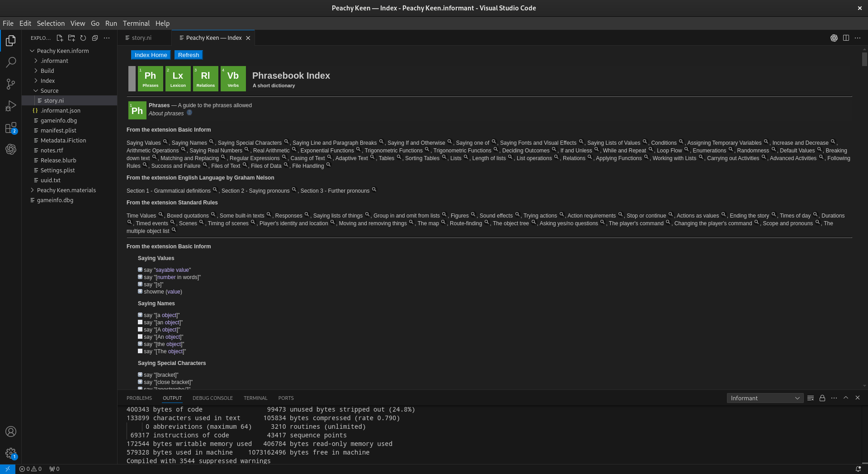Viewport: 868px width, 474px height.
Task: Open the Informant output channel dropdown
Action: tap(765, 398)
